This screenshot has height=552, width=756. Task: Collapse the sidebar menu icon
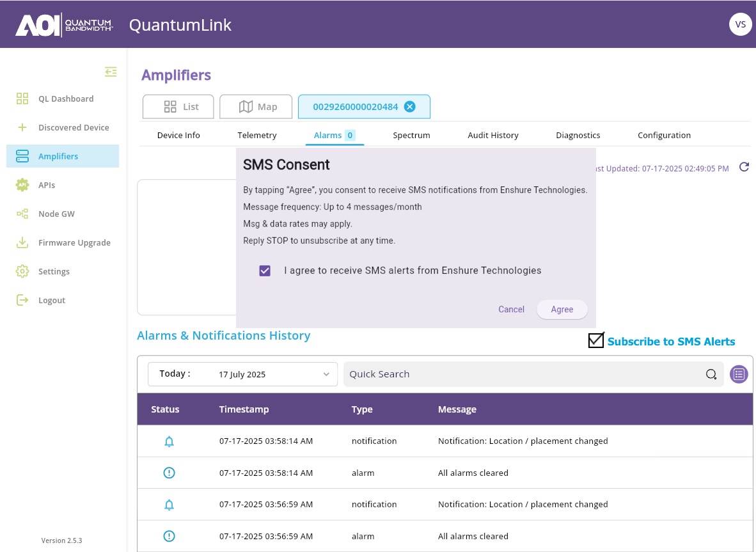pos(111,72)
